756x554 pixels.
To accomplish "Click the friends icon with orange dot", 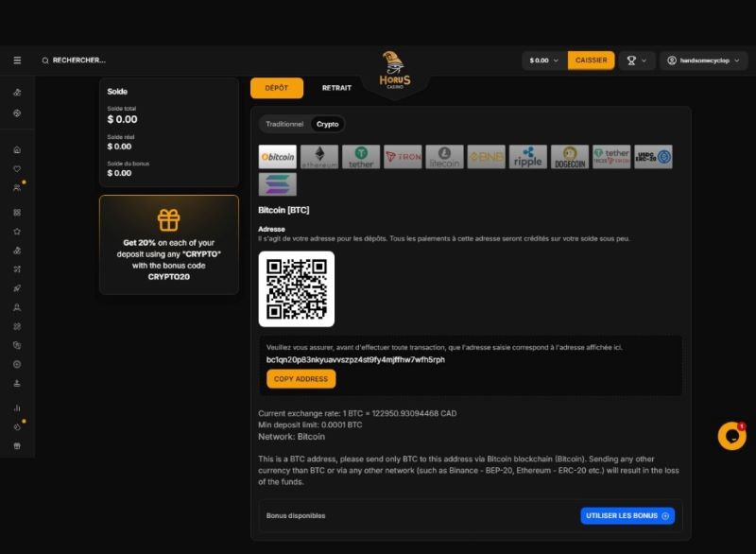I will pos(17,187).
